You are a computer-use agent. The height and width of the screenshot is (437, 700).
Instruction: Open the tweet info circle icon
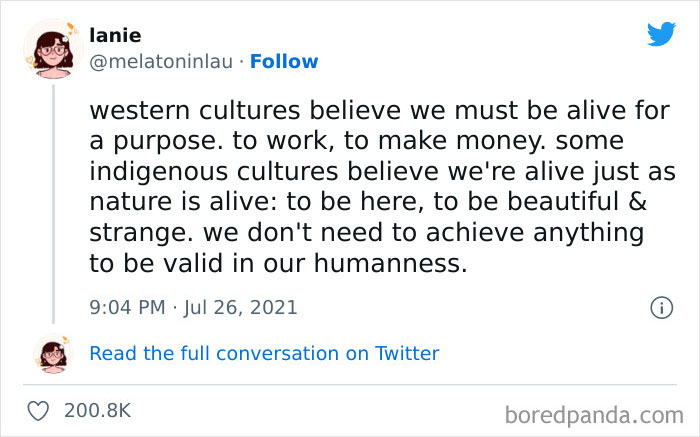660,307
